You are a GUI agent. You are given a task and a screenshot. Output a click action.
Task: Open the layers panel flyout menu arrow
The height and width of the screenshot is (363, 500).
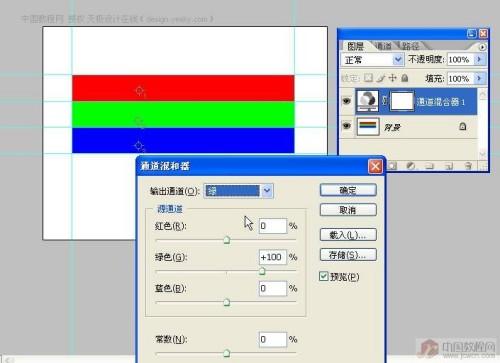482,47
